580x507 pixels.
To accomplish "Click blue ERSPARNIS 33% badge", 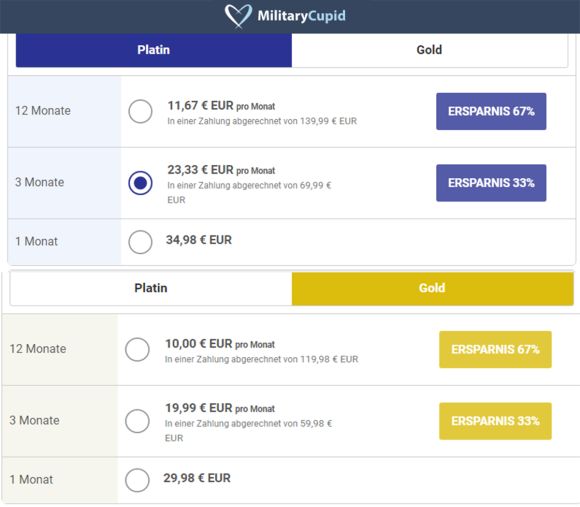I will point(491,183).
